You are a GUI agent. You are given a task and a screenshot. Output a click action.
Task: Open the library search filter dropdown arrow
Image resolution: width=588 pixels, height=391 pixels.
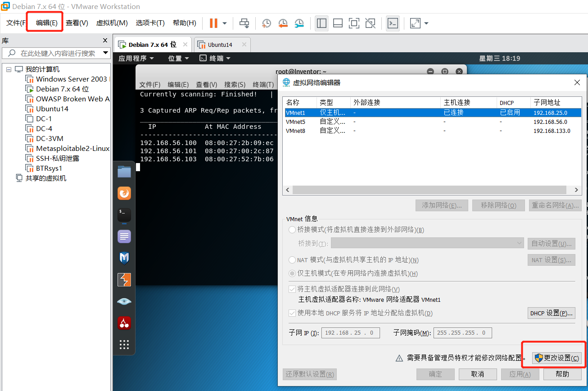click(x=106, y=53)
